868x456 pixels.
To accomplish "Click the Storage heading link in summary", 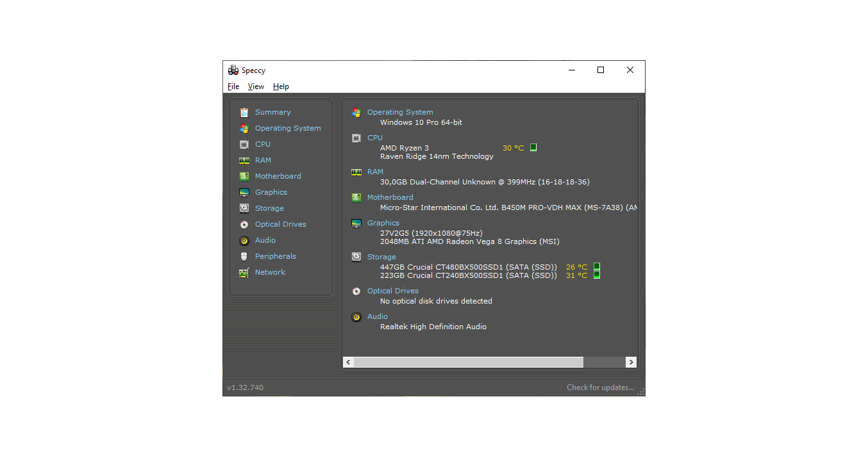I will 381,257.
